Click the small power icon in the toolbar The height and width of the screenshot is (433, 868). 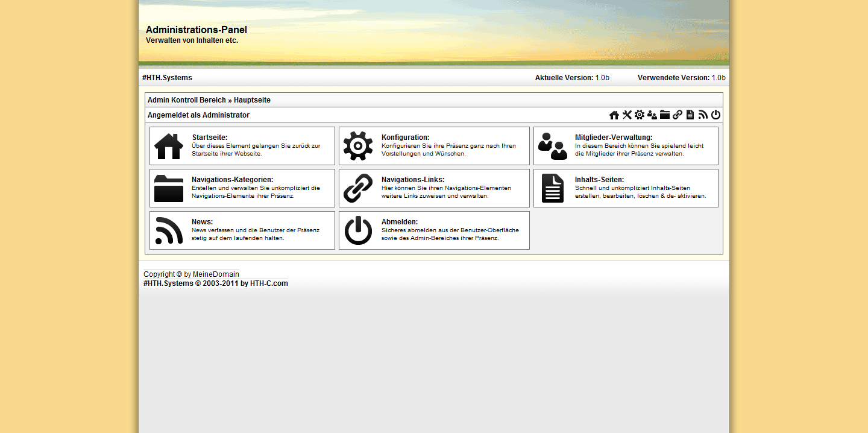(715, 115)
